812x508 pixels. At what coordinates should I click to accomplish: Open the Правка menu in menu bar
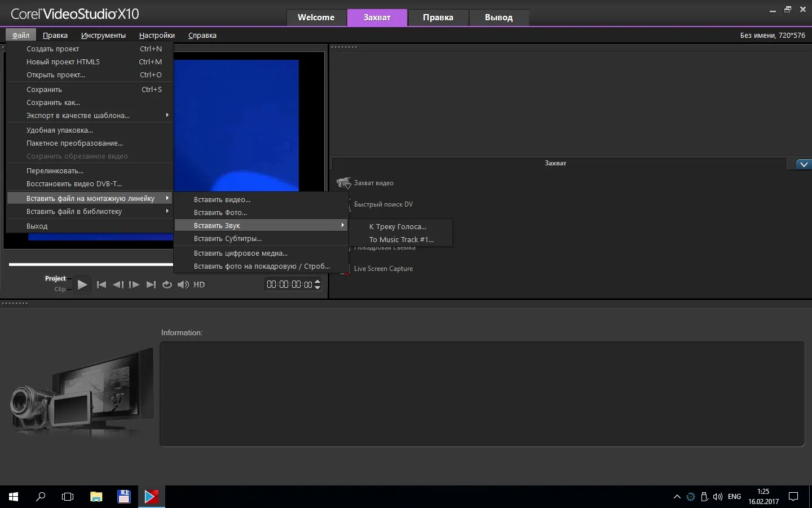pyautogui.click(x=55, y=35)
